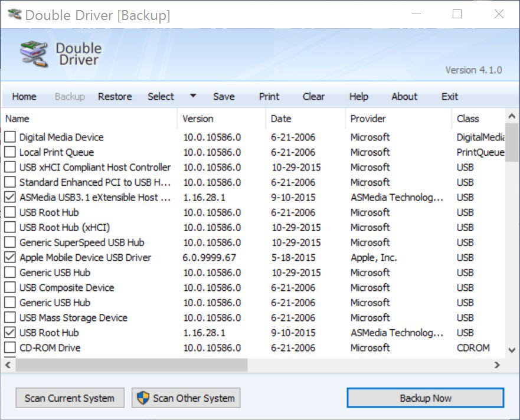Click the Double Driver title bar icon
The width and height of the screenshot is (520, 420).
click(x=15, y=15)
